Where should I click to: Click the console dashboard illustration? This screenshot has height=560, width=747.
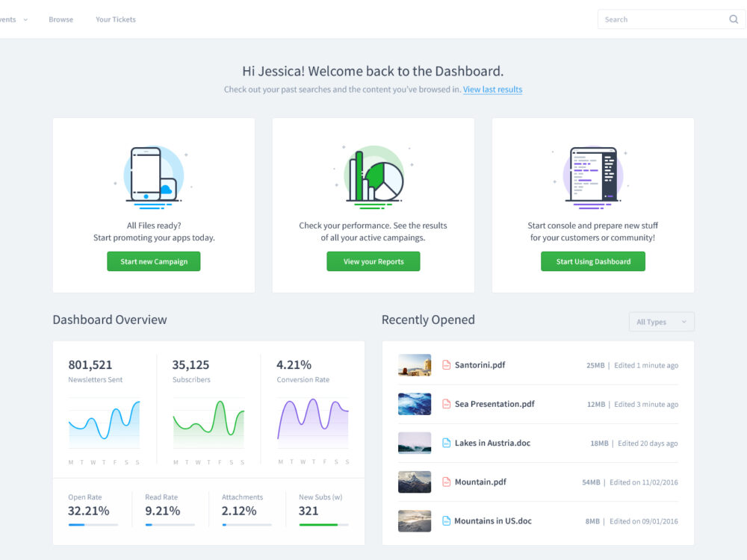pos(592,173)
